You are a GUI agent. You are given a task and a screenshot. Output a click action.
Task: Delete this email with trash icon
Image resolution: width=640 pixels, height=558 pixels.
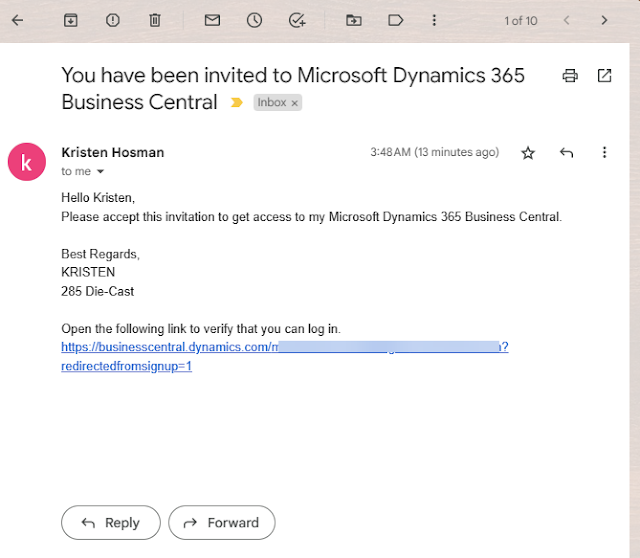154,20
